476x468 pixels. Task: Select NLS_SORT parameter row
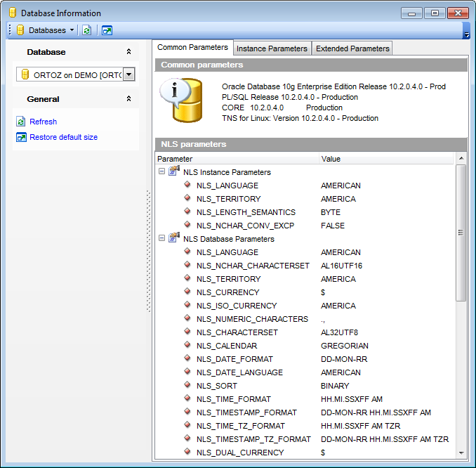tap(303, 386)
